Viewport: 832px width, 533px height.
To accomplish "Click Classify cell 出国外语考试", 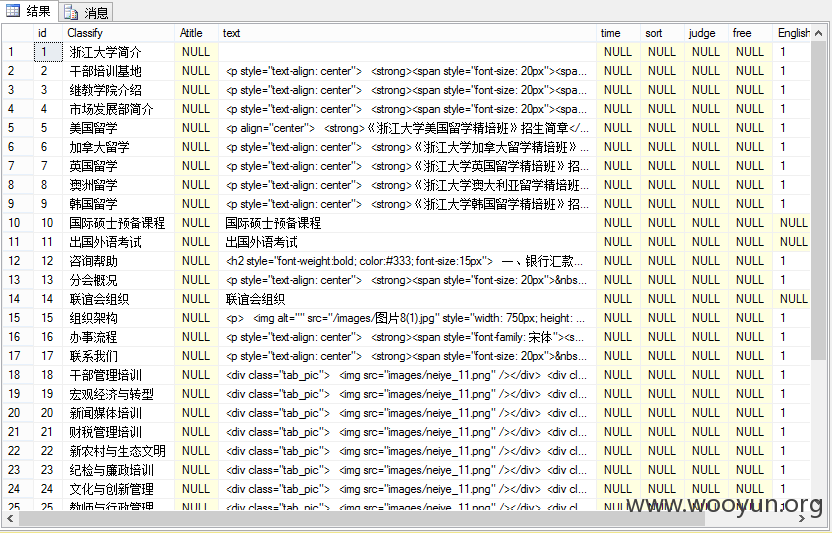I will pyautogui.click(x=118, y=242).
